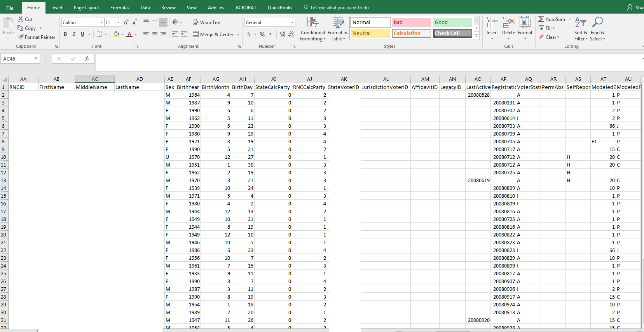Apply the Bad cell style
The width and height of the screenshot is (644, 332).
[411, 23]
